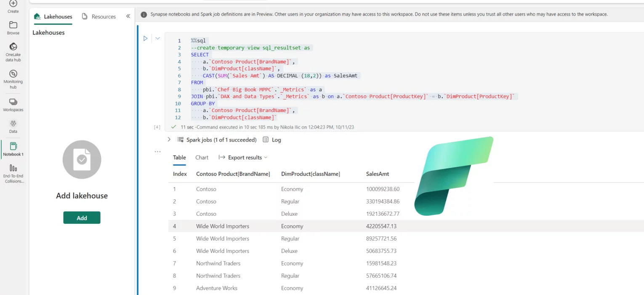Click the SalesAmt column header
Screen dimensions: 644x295
[x=378, y=174]
